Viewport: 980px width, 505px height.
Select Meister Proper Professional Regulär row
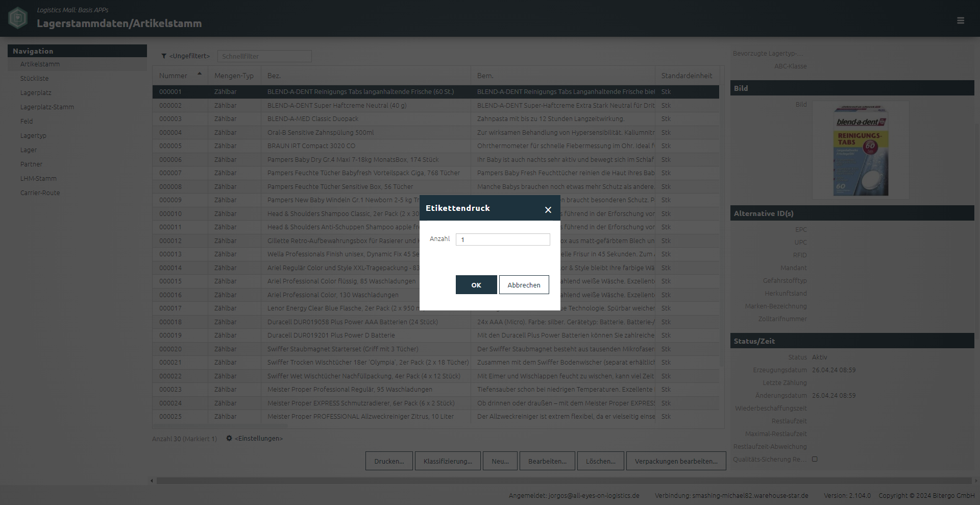pos(436,390)
